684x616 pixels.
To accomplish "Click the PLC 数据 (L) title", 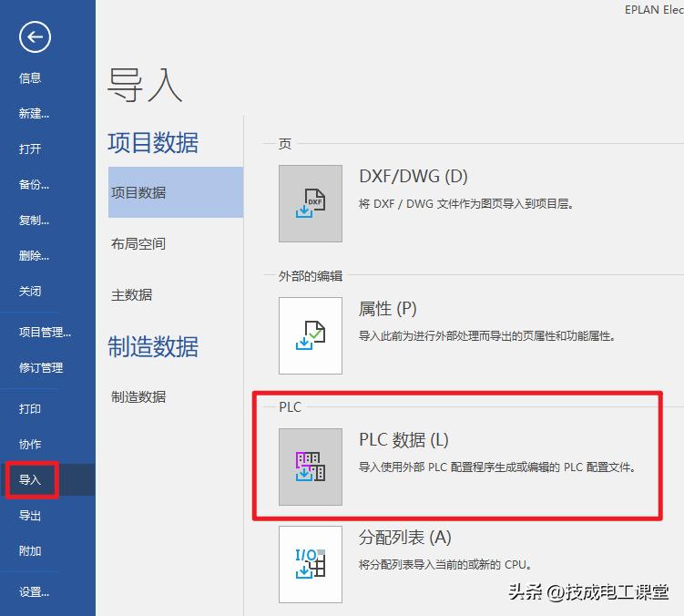I will 403,440.
